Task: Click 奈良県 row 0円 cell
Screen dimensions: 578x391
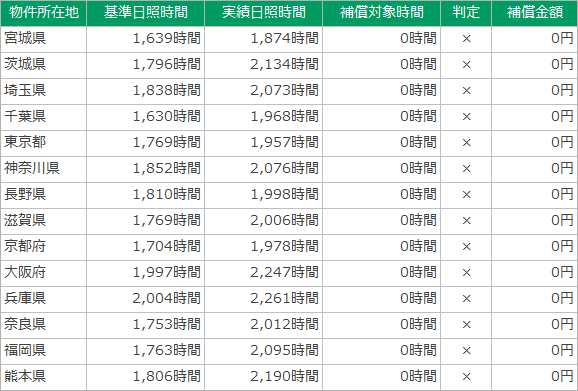Action: (535, 325)
